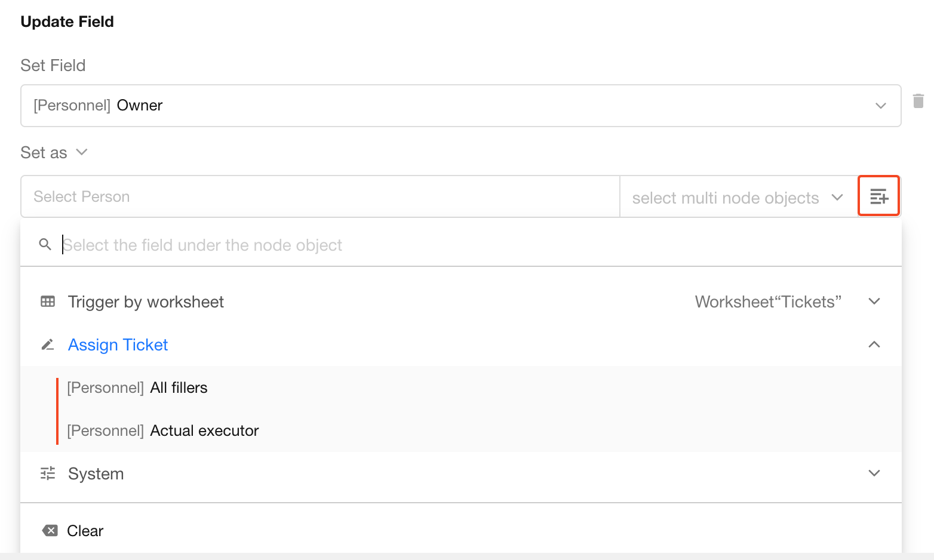
Task: Click the trash icon to delete field
Action: coord(918,101)
